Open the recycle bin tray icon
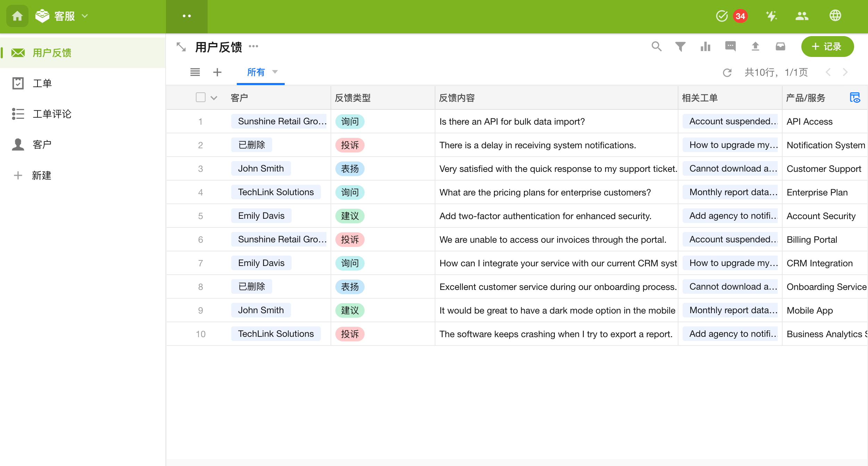Image resolution: width=868 pixels, height=466 pixels. [x=780, y=47]
